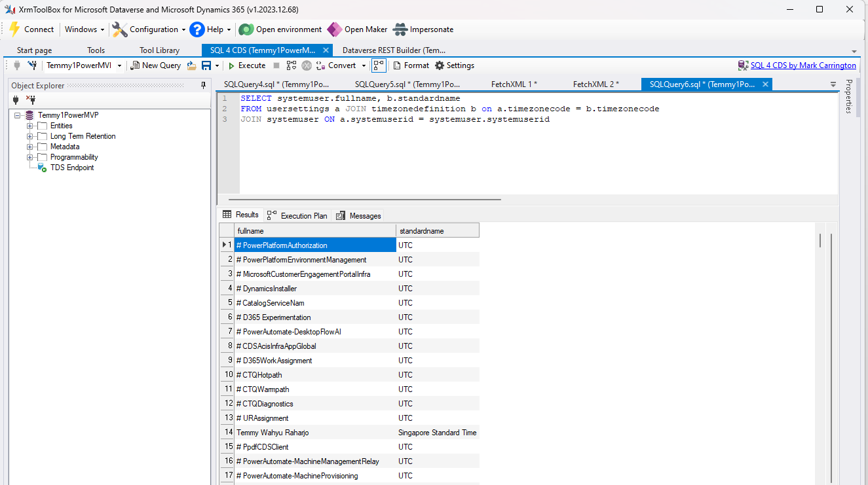Open SQL 4 CDS by Mark Carrington link
Viewport: 868px width, 485px height.
point(803,65)
